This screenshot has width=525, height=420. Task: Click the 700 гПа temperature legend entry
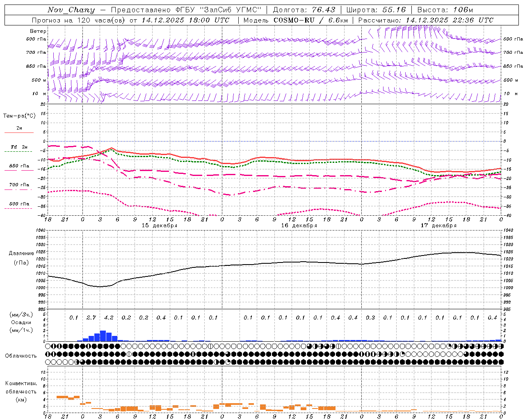point(19,185)
